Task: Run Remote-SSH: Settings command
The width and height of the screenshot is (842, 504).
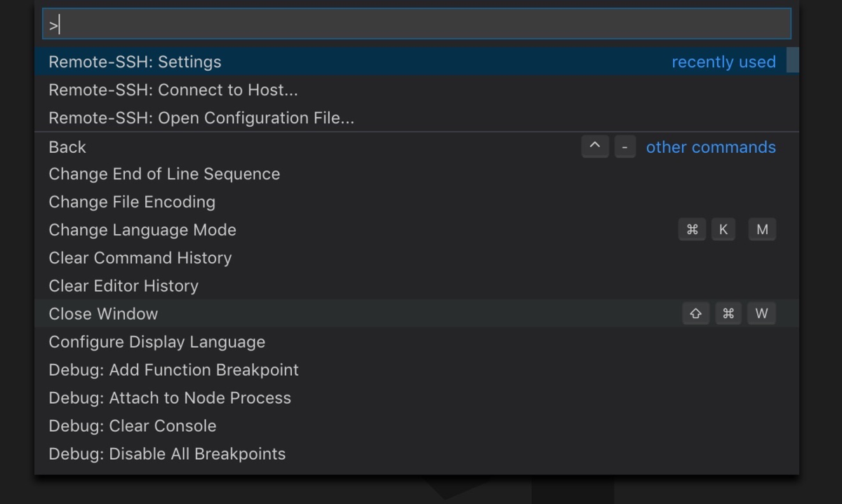Action: [x=416, y=62]
